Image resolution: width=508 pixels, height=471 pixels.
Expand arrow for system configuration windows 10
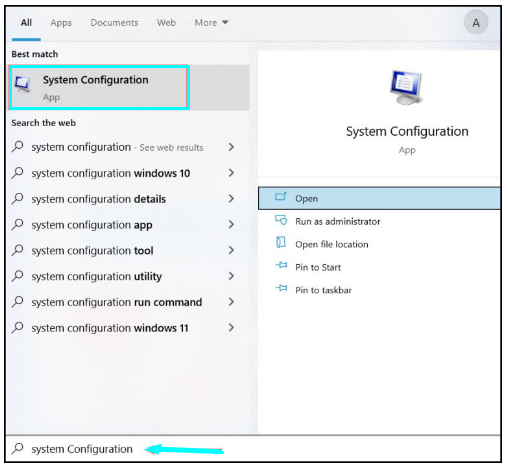pos(231,173)
